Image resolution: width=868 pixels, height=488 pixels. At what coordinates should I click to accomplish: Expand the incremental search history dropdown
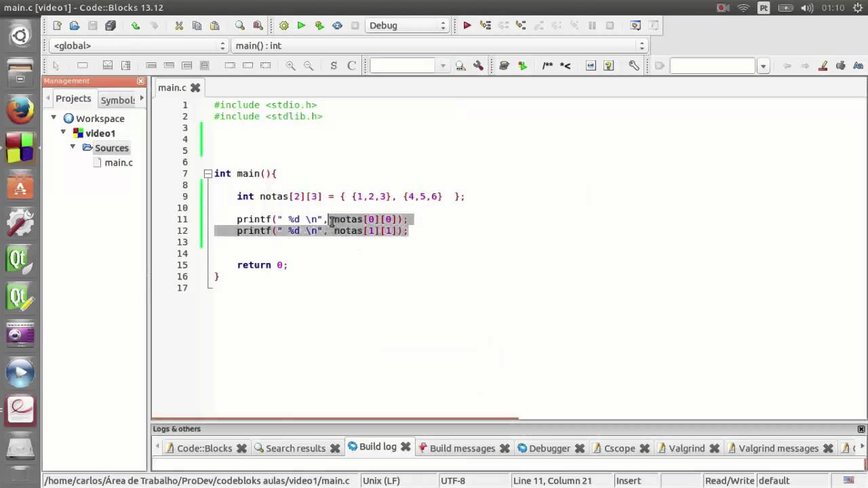(763, 66)
